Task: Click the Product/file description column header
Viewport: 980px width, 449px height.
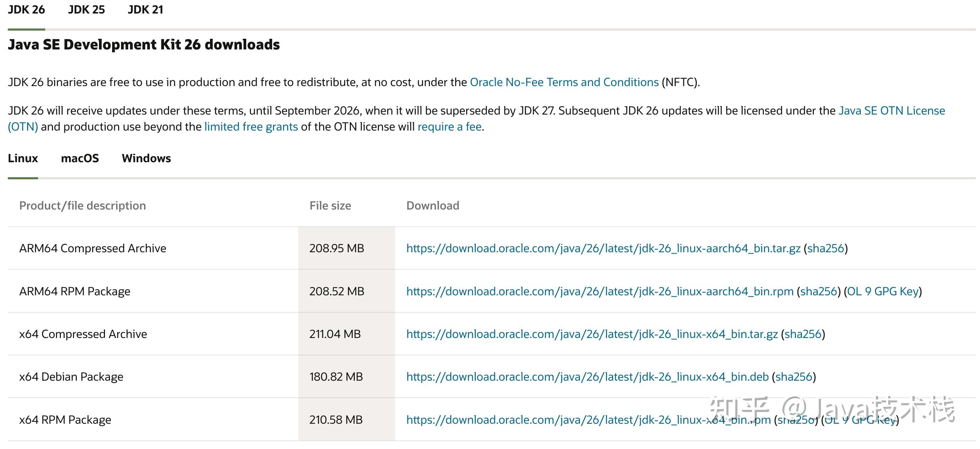Action: pyautogui.click(x=83, y=206)
